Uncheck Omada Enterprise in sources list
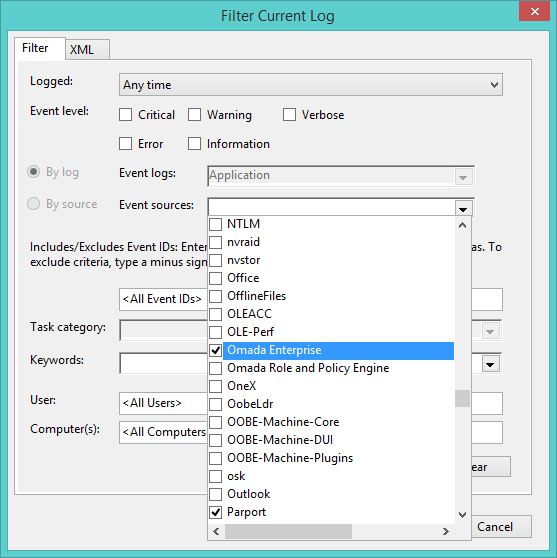The height and width of the screenshot is (558, 557). (x=215, y=350)
